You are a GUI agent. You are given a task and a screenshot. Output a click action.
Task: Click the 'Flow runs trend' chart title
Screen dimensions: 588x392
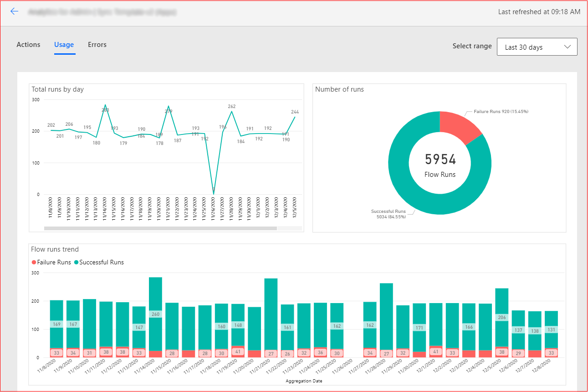[55, 249]
